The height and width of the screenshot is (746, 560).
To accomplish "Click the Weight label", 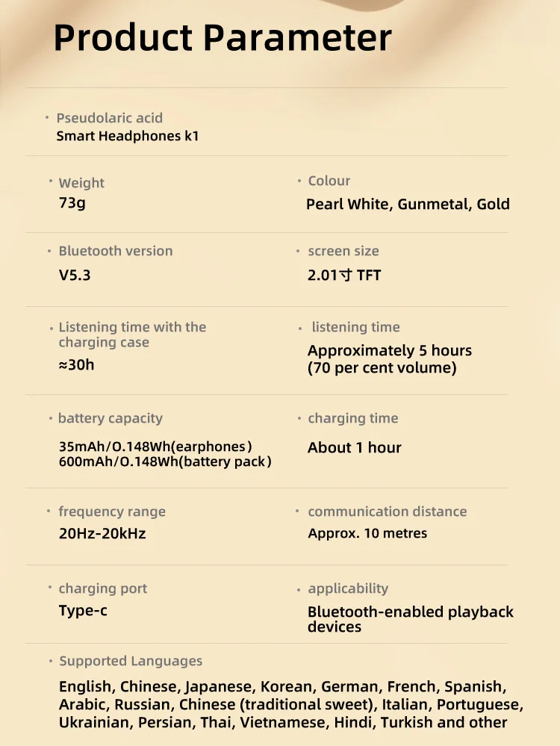I will pos(81,183).
